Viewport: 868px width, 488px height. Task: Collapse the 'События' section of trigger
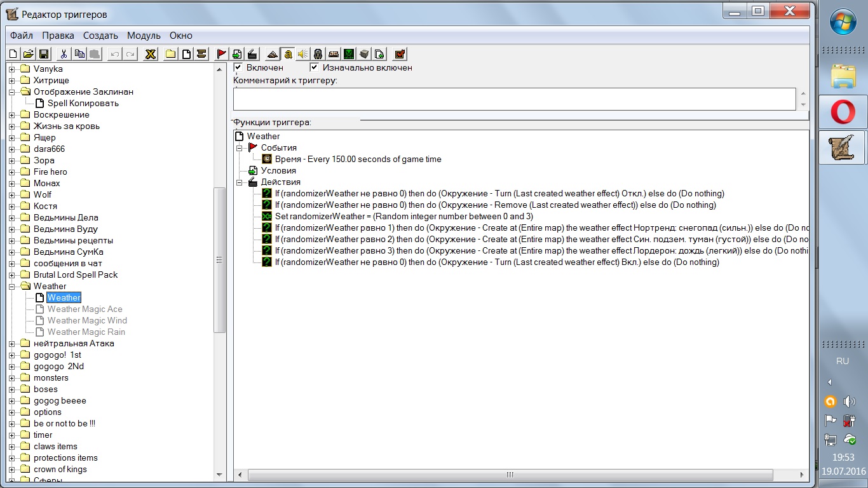(x=240, y=148)
